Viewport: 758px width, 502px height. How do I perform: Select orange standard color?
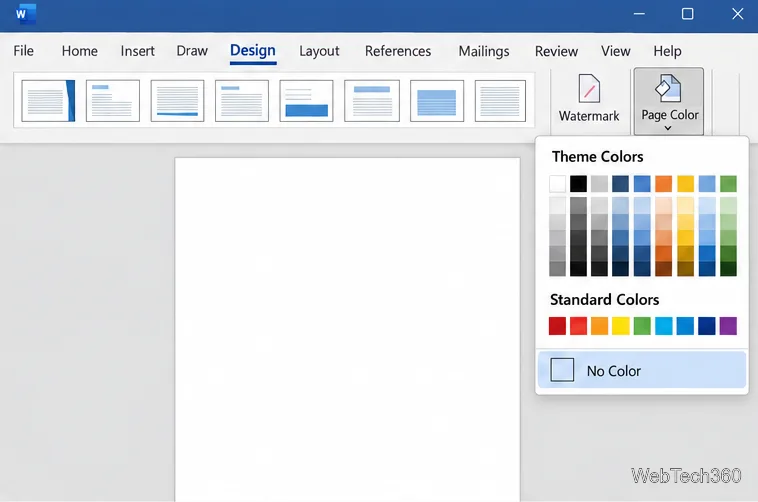click(x=599, y=326)
